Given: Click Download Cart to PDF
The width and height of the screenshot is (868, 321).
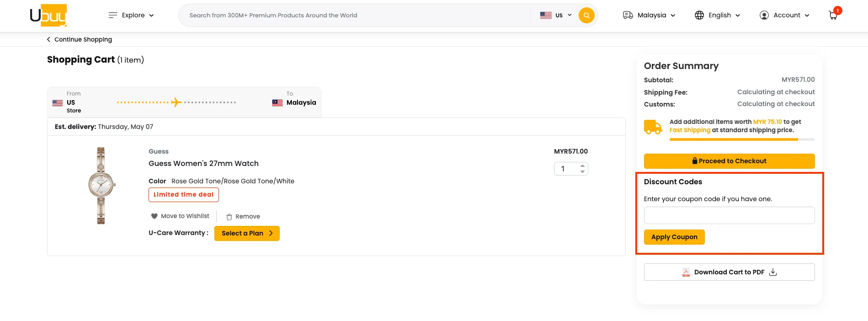Looking at the screenshot, I should 729,272.
